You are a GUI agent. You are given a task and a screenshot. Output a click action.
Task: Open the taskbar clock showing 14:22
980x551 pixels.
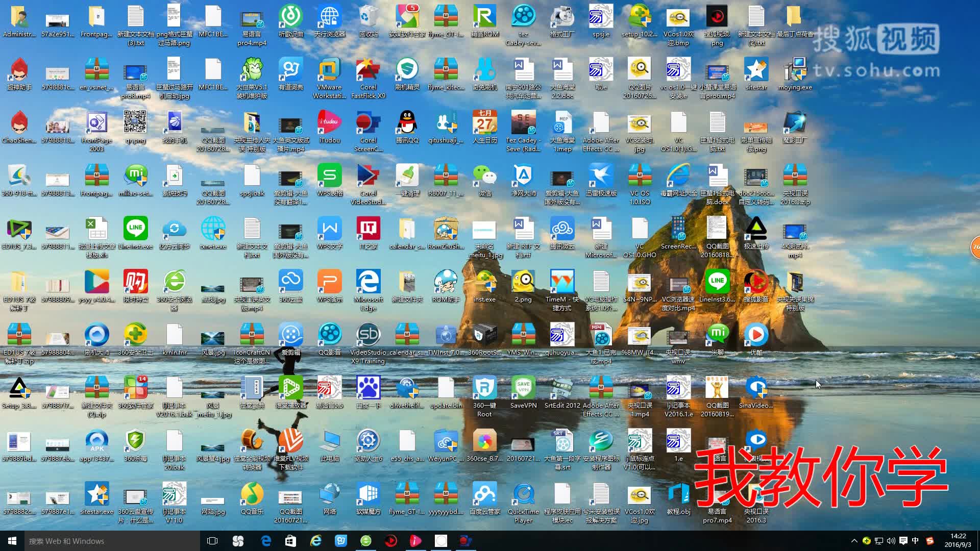[958, 541]
